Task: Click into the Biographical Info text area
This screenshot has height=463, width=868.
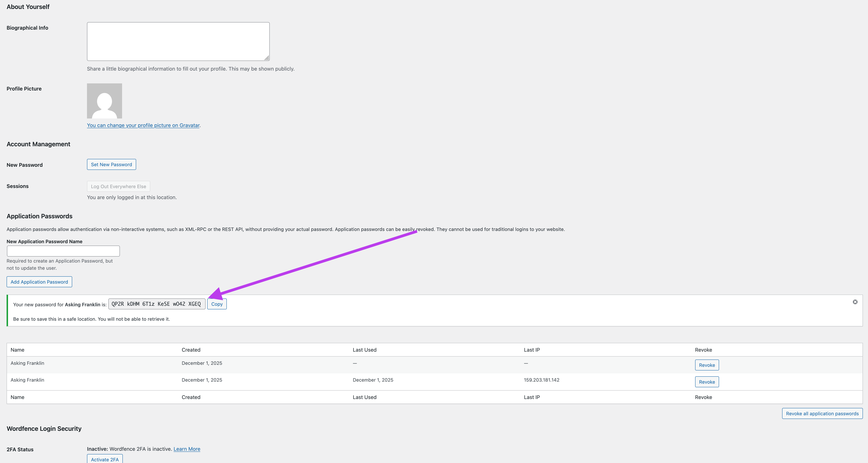Action: tap(178, 41)
